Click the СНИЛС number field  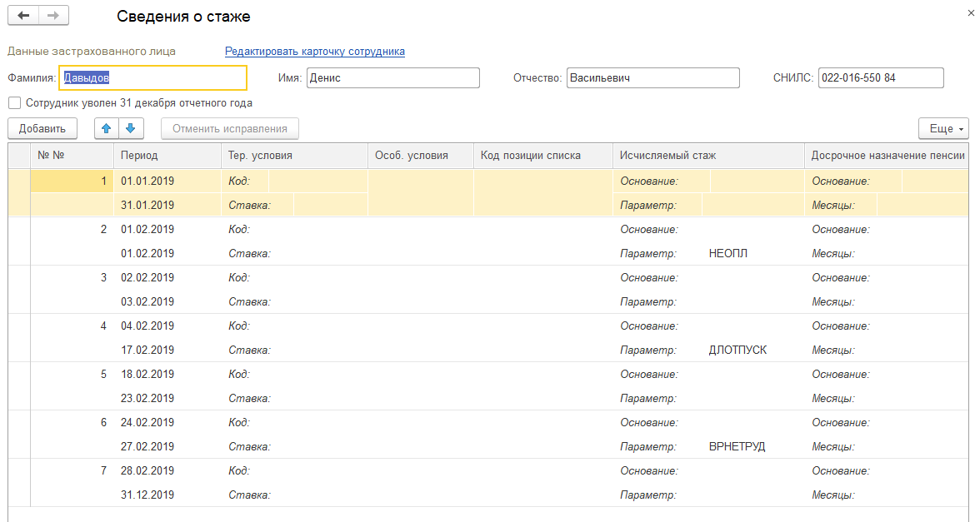[881, 77]
